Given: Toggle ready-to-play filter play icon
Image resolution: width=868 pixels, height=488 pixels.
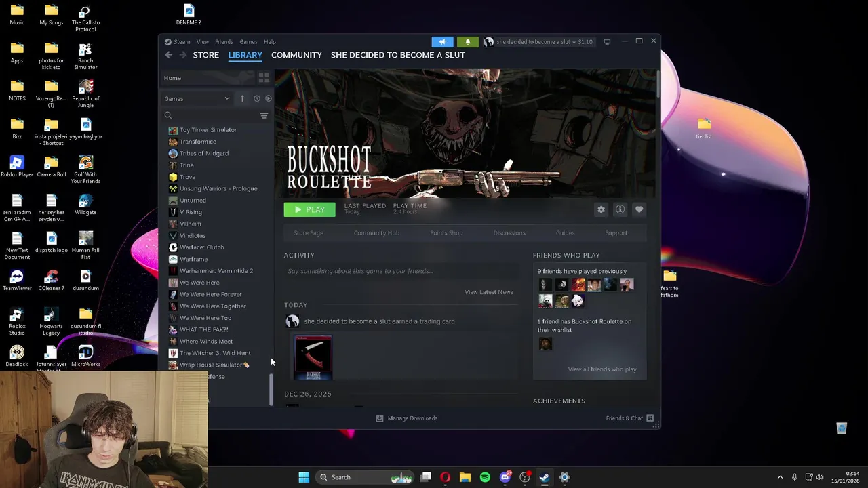Looking at the screenshot, I should 269,98.
